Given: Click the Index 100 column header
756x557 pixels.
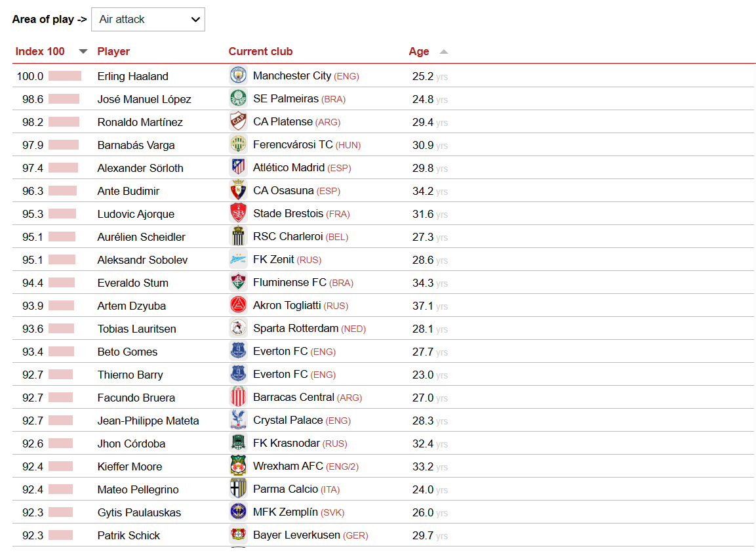Looking at the screenshot, I should [40, 52].
